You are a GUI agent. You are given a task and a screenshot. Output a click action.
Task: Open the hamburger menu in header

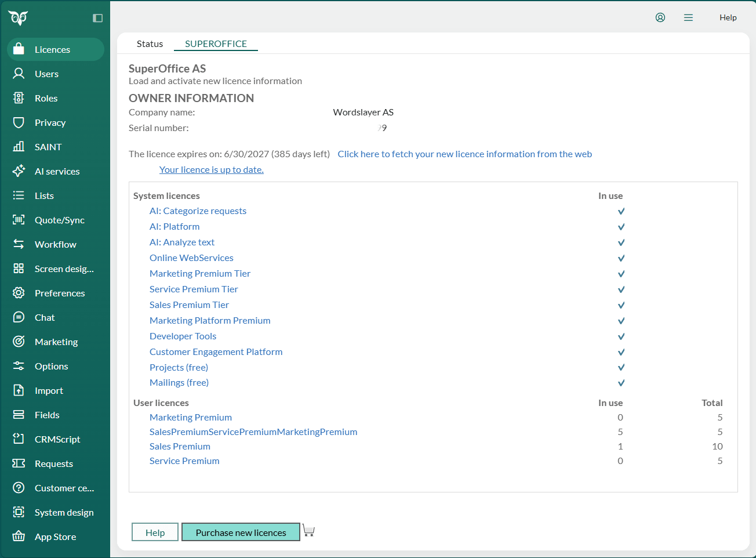tap(688, 17)
